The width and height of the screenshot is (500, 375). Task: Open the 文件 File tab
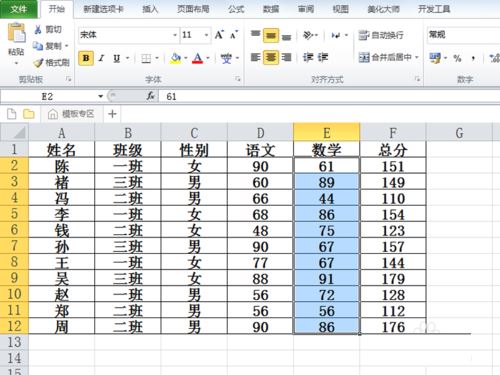pos(19,9)
